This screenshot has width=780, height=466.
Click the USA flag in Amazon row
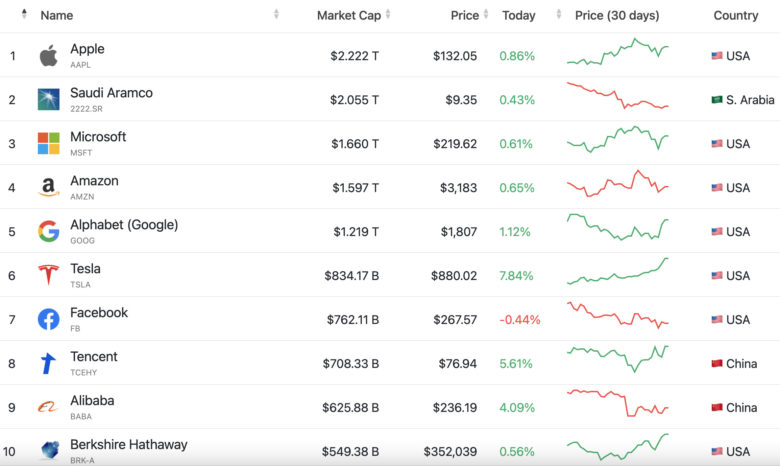click(717, 187)
